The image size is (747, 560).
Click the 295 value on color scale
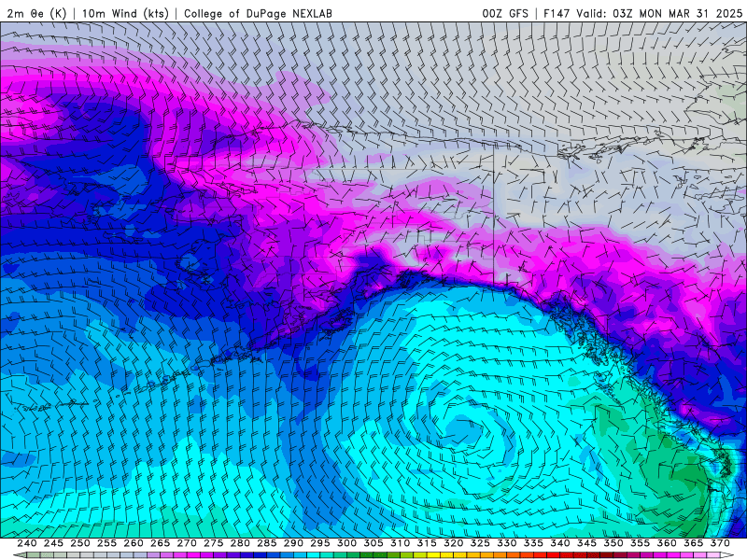(x=320, y=543)
